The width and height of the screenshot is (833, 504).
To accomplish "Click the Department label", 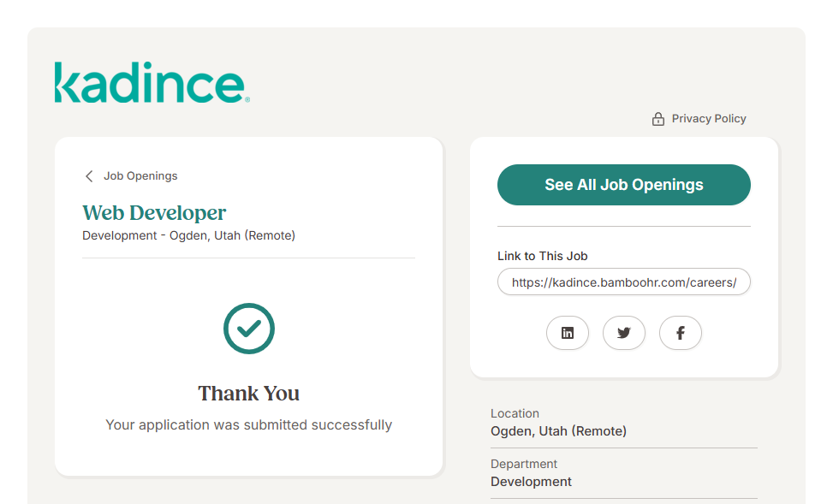I will pos(524,464).
